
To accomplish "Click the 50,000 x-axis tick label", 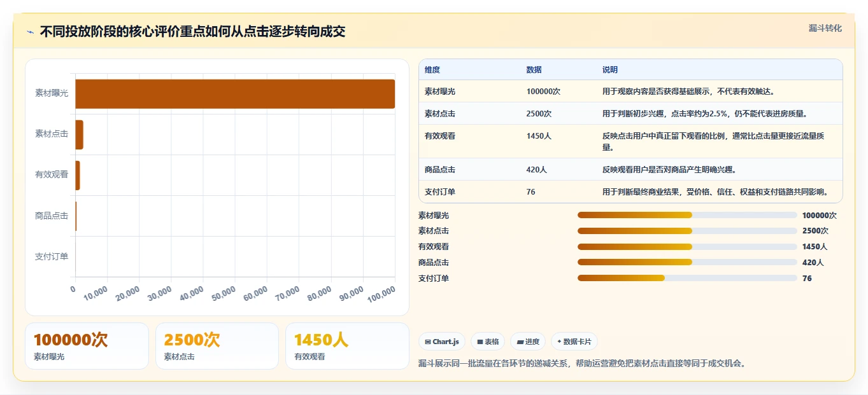I will [222, 293].
